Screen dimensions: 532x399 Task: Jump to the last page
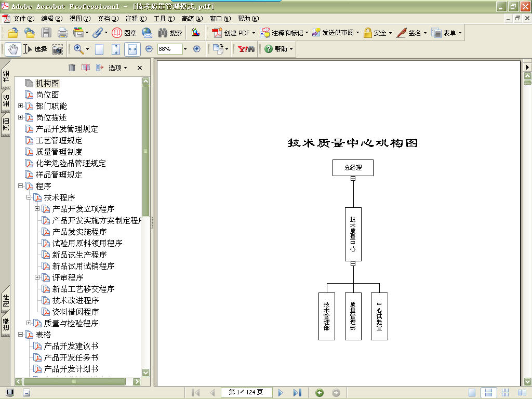298,393
